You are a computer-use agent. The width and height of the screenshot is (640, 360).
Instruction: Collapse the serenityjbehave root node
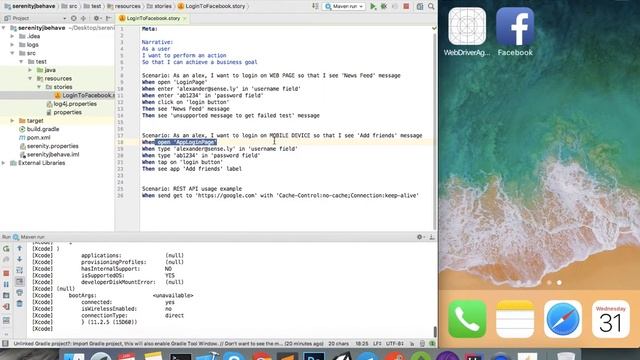pos(4,28)
